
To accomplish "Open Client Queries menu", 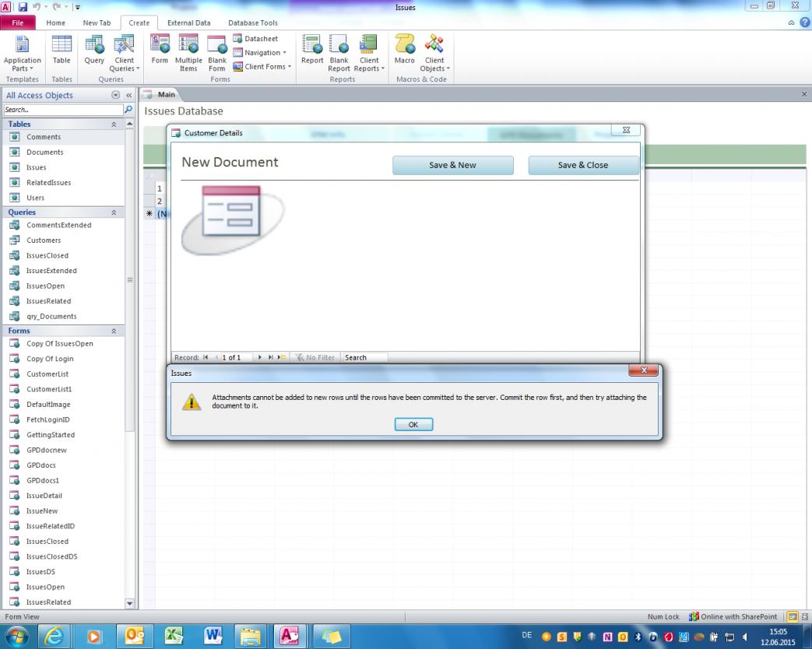I will [125, 54].
